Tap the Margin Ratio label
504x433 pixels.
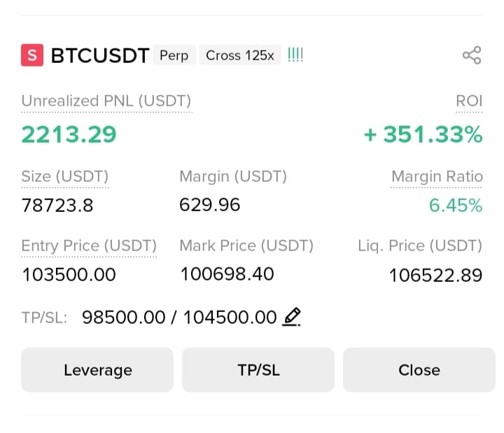click(x=437, y=176)
